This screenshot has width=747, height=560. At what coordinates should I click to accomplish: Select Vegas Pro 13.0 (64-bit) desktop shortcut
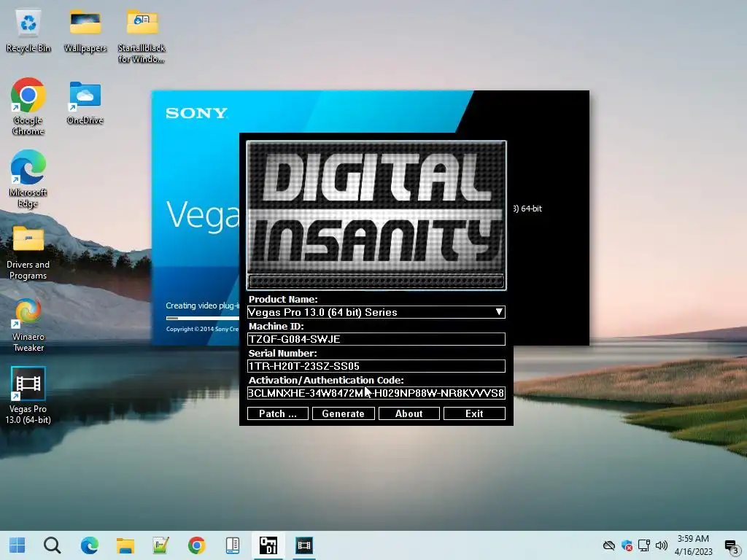tap(28, 395)
